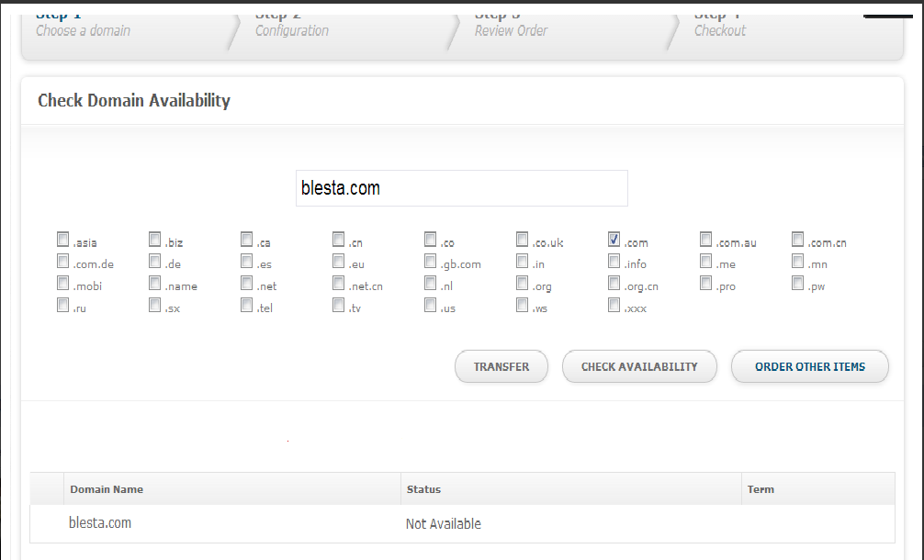Click the Order Other Items button
Image resolution: width=924 pixels, height=560 pixels.
tap(810, 366)
